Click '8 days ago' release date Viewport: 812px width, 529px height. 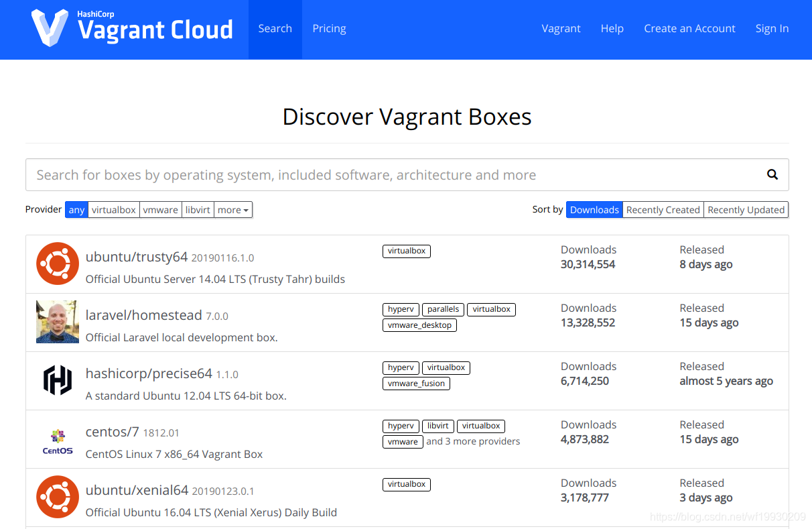tap(706, 264)
